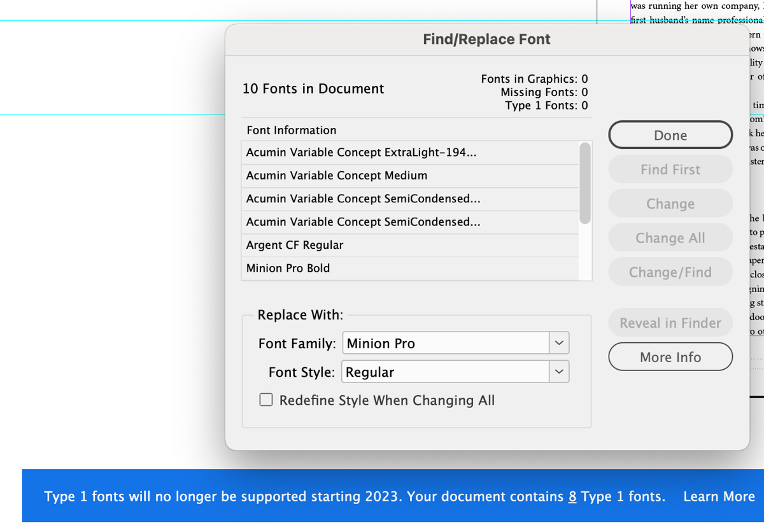Select Acumin Variable Concept Medium in list
The image size is (764, 532).
click(x=410, y=176)
